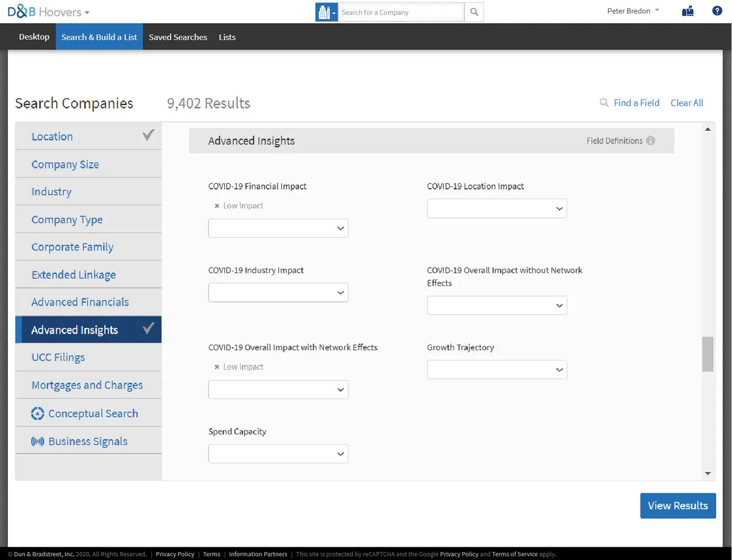Open the Growth Trajectory dropdown

tap(497, 370)
